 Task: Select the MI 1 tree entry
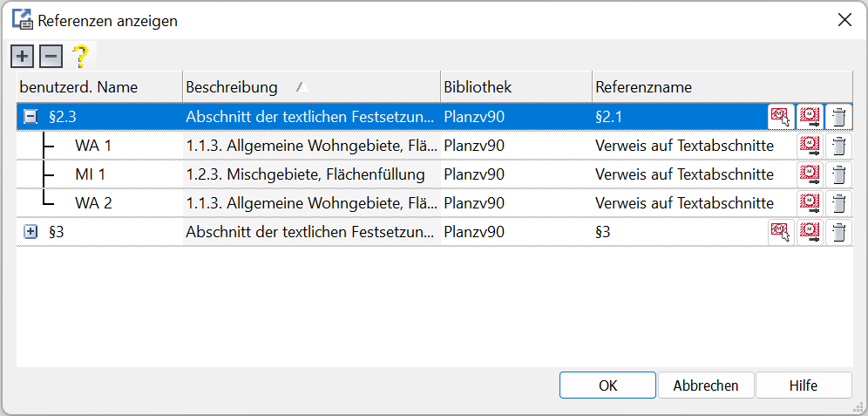pos(91,174)
